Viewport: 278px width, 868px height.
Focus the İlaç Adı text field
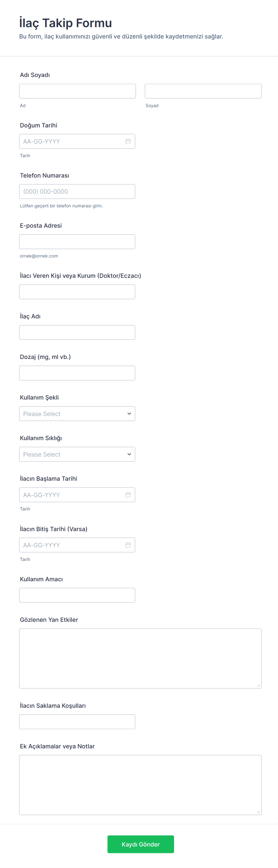click(x=77, y=332)
